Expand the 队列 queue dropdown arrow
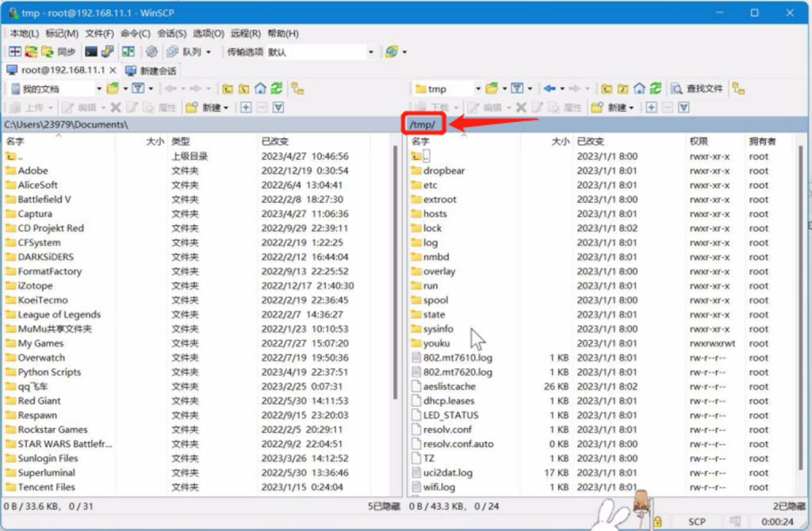The height and width of the screenshot is (531, 812). pyautogui.click(x=209, y=52)
